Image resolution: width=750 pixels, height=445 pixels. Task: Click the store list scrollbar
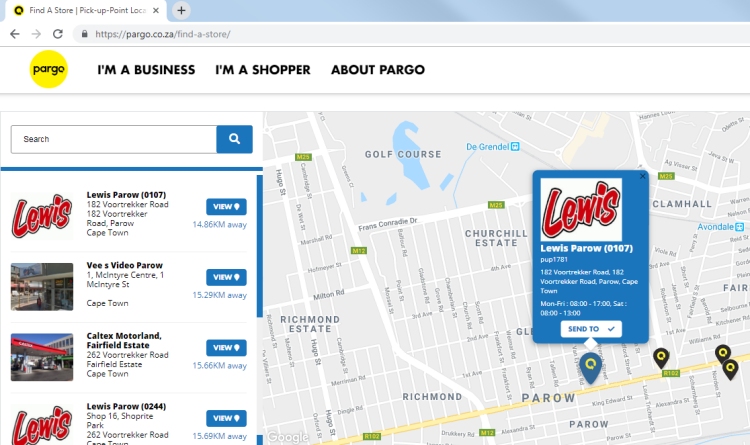click(260, 246)
